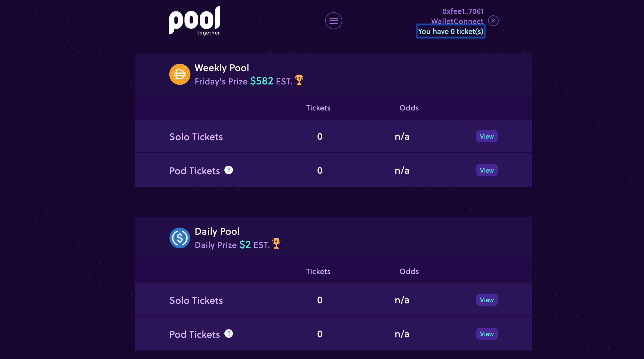Click the wallet address 0xfee1..7061

(463, 11)
